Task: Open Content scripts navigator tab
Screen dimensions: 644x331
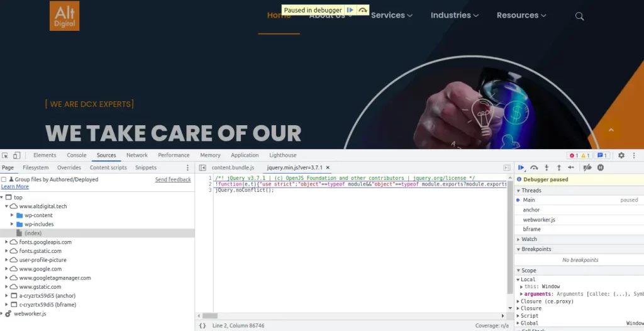Action: coord(108,168)
